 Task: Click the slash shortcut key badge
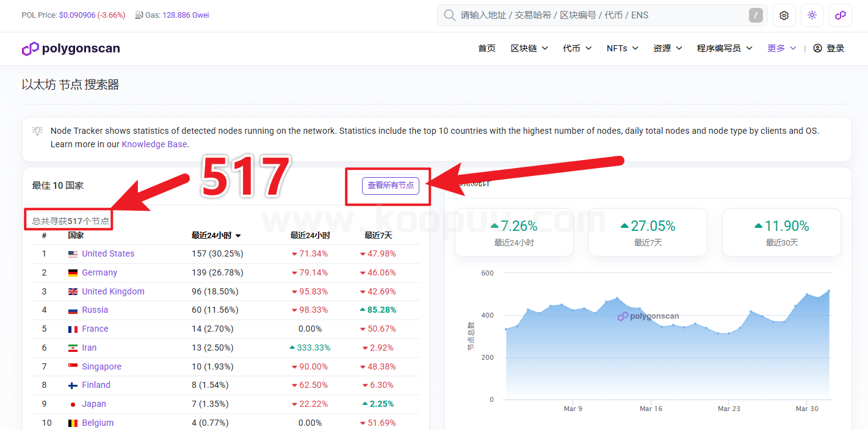[756, 15]
